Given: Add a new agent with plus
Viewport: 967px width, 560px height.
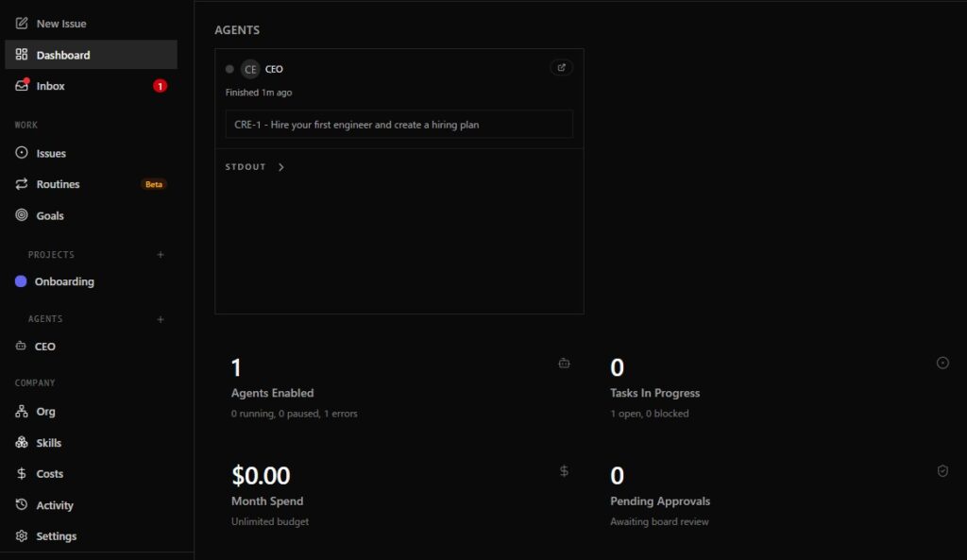Looking at the screenshot, I should tap(161, 319).
